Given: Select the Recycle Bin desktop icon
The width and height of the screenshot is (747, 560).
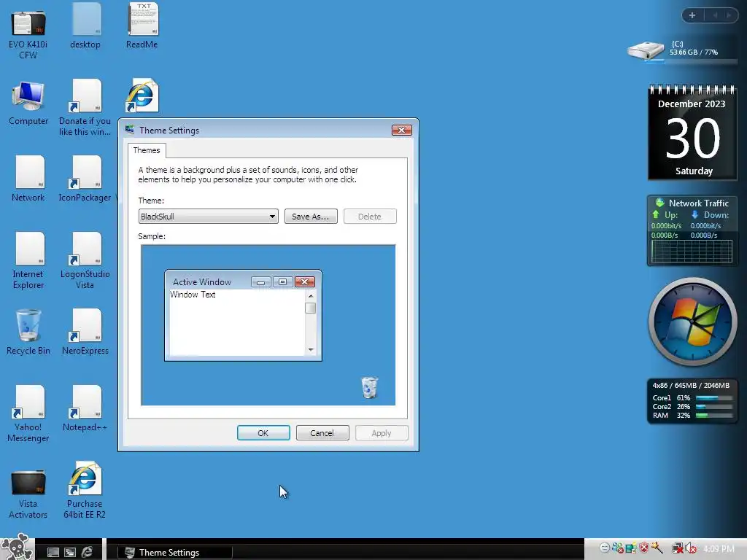Looking at the screenshot, I should (28, 332).
